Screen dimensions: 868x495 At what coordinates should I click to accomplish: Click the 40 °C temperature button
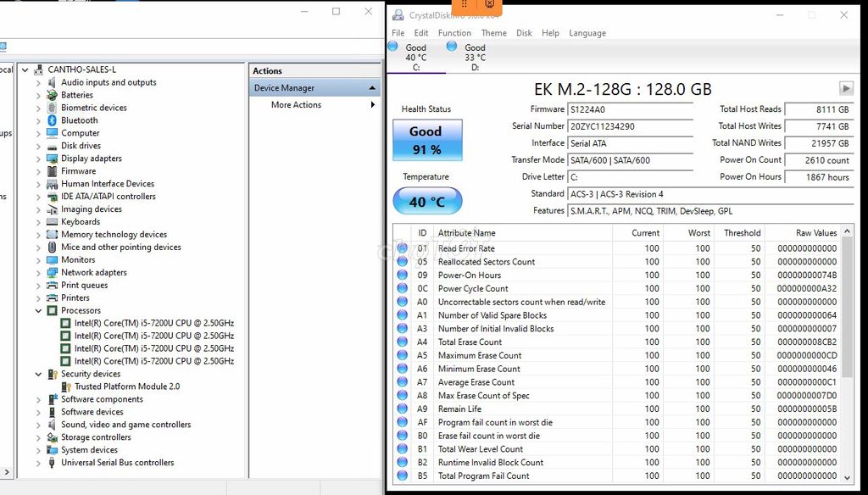click(x=427, y=202)
